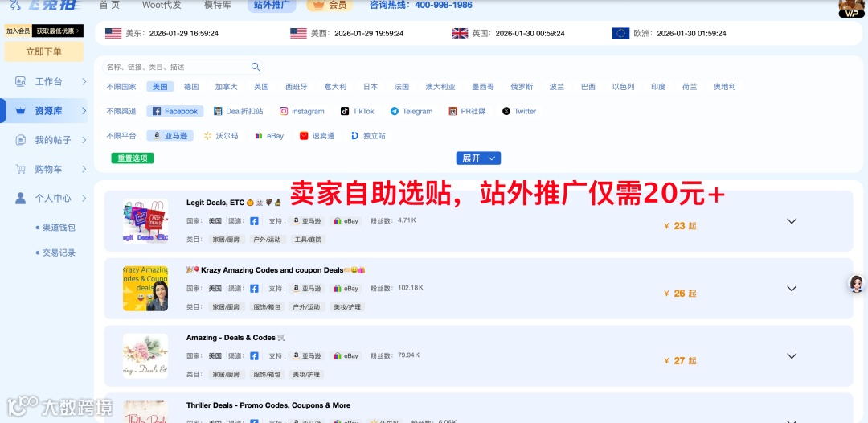Choose 不限平台 option
868x423 pixels.
point(121,136)
